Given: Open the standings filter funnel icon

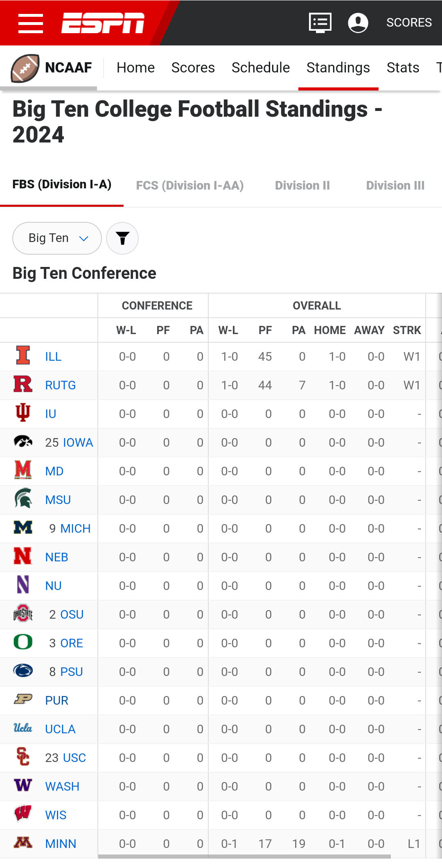Looking at the screenshot, I should pos(122,238).
